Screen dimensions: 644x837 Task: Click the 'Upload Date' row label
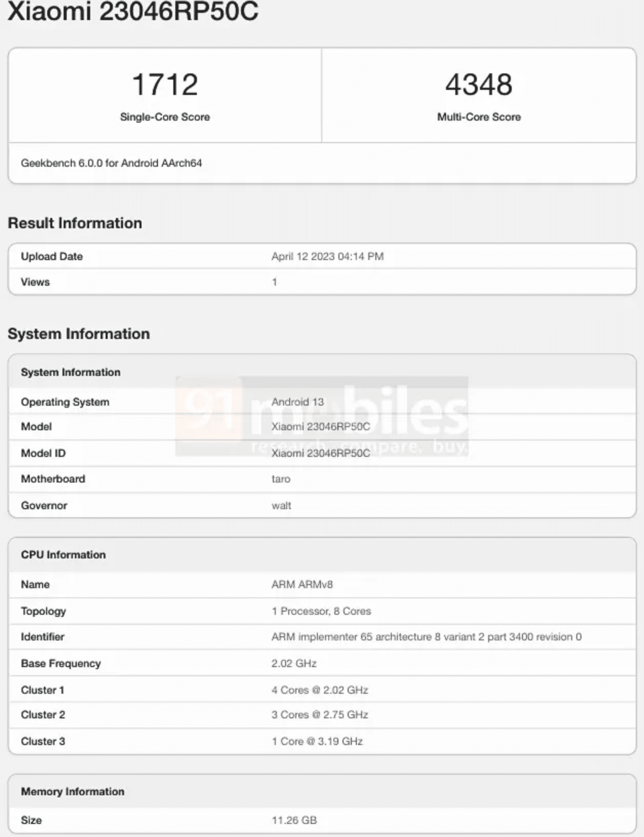[x=52, y=256]
